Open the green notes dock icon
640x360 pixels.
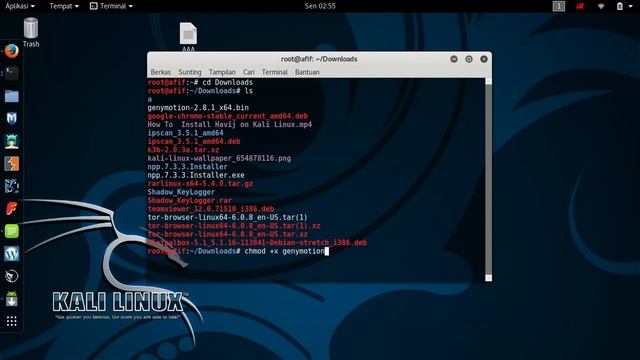coord(11,231)
